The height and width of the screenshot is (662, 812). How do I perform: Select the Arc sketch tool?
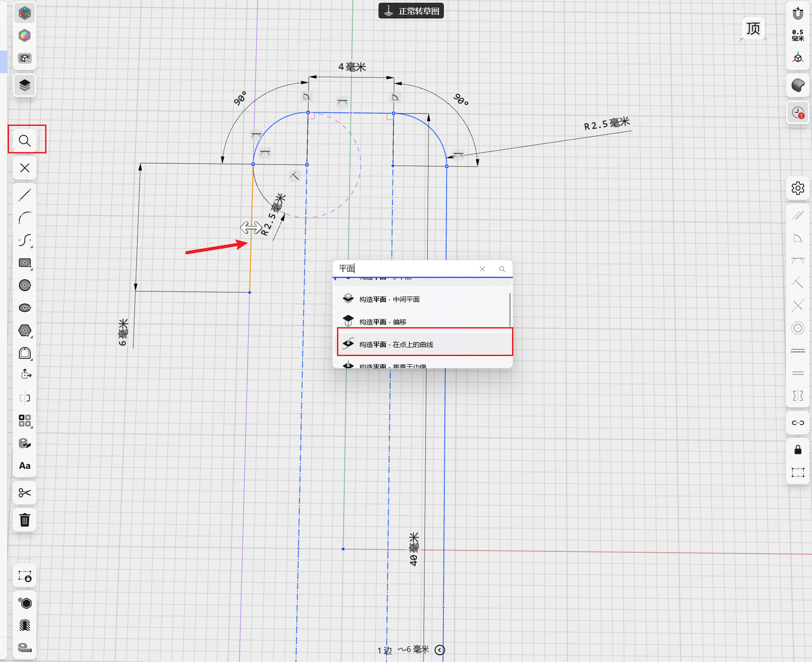tap(25, 218)
